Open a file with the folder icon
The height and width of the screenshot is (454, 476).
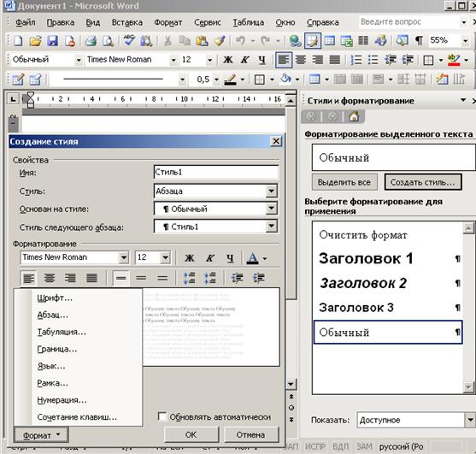pyautogui.click(x=35, y=41)
